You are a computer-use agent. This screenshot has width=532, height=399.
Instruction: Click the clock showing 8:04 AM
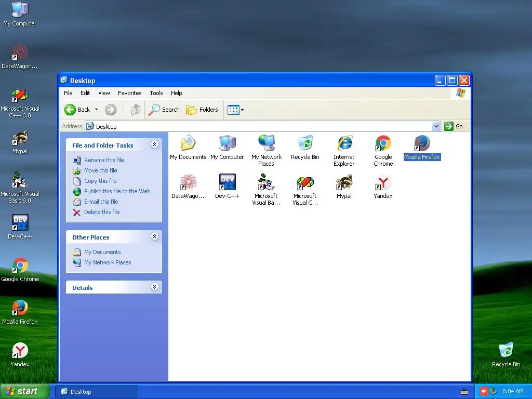pyautogui.click(x=513, y=392)
